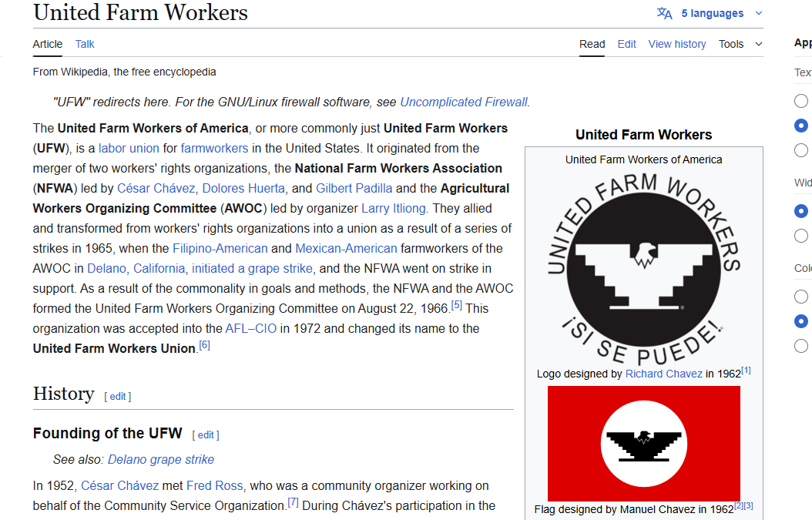
Task: Switch to the Article tab
Action: click(x=48, y=44)
